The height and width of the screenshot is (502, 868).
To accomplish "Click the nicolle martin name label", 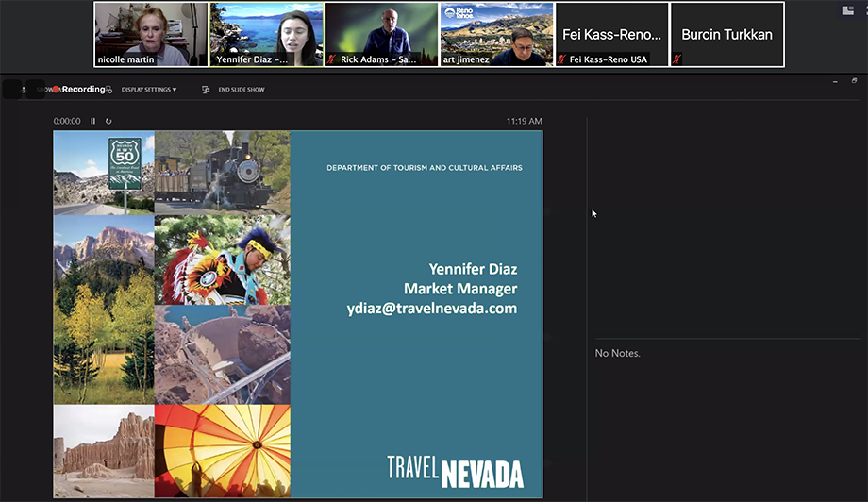I will (x=125, y=59).
